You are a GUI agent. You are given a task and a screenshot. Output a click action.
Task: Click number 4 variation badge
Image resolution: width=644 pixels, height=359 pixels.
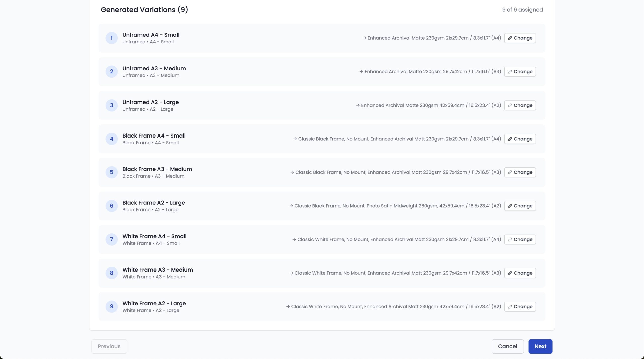tap(112, 139)
